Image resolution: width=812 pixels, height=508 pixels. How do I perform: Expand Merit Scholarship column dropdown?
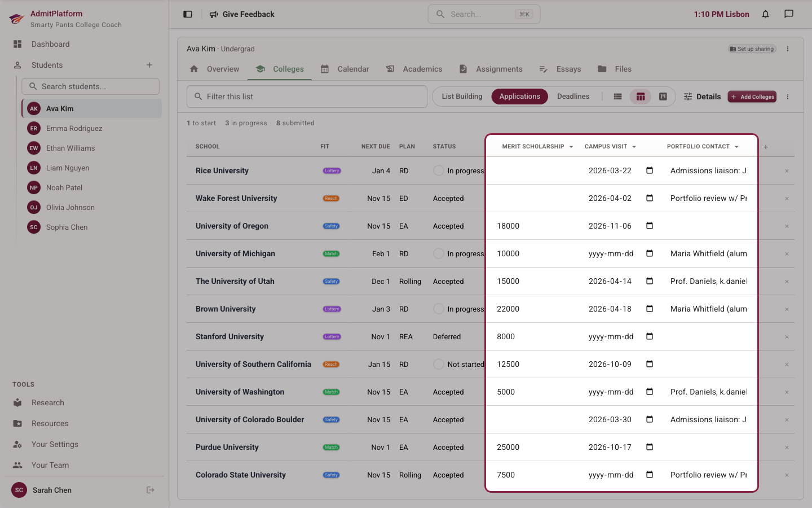point(571,147)
